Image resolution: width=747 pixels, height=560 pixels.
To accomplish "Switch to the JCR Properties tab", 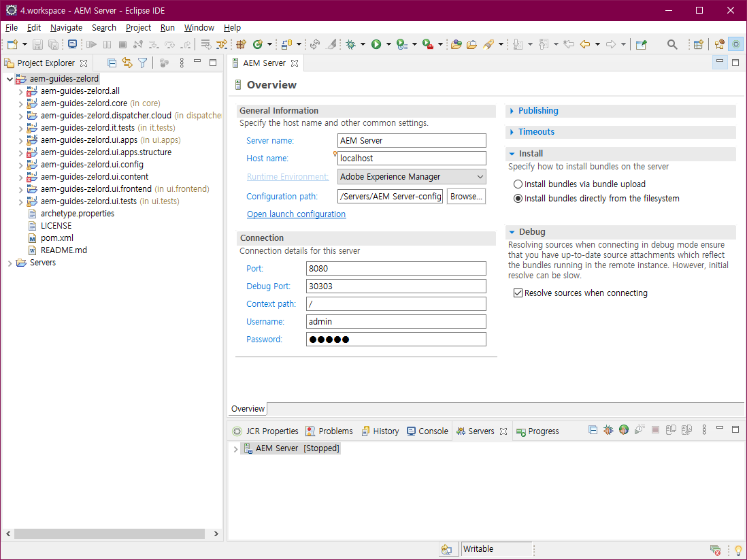I will pos(265,431).
